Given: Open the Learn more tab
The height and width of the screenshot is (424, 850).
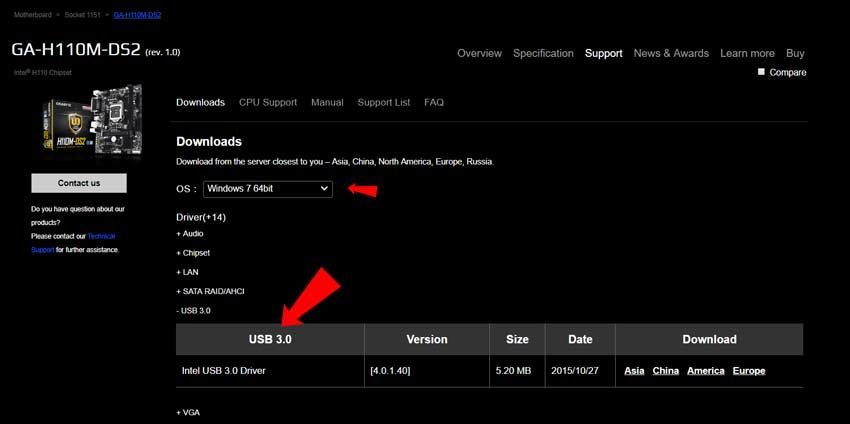Looking at the screenshot, I should (747, 53).
